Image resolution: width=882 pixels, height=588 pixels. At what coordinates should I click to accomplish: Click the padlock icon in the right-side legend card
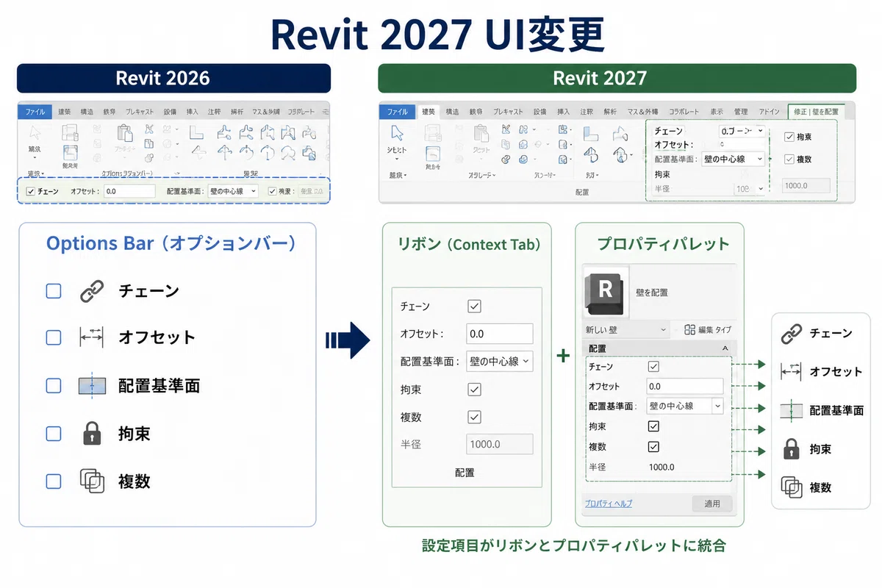(x=791, y=448)
